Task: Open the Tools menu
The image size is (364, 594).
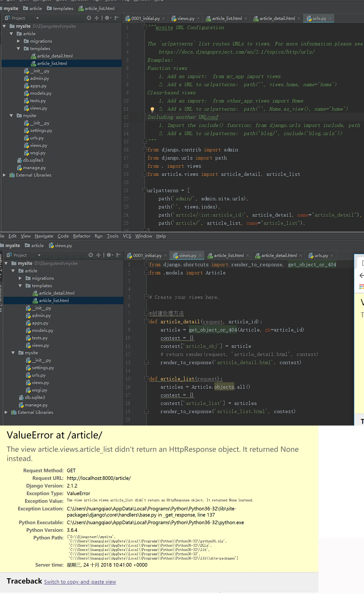Action: click(113, 236)
